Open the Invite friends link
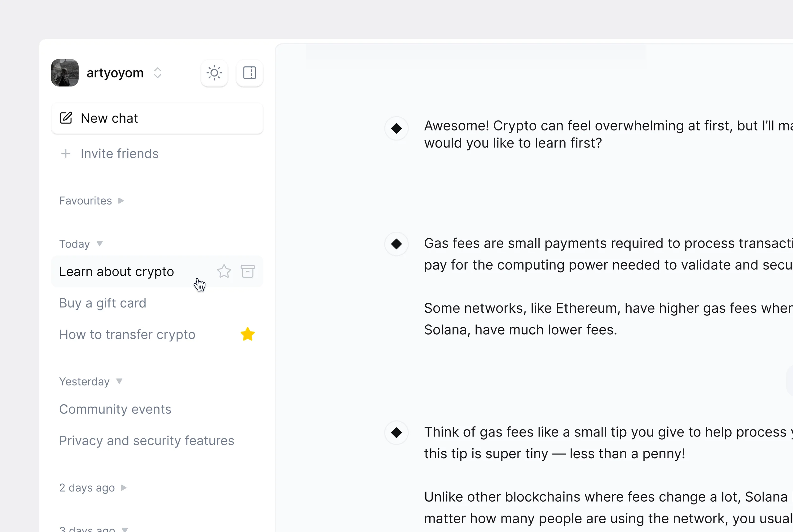 pos(119,154)
